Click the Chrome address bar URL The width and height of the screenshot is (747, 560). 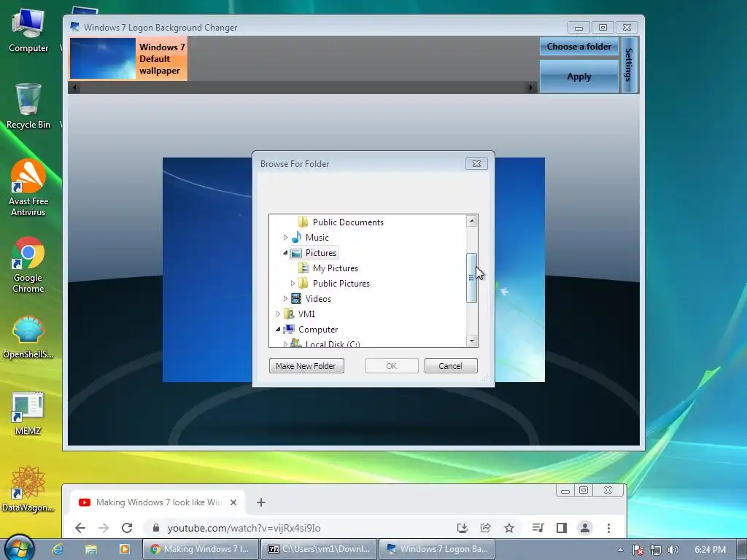click(244, 528)
